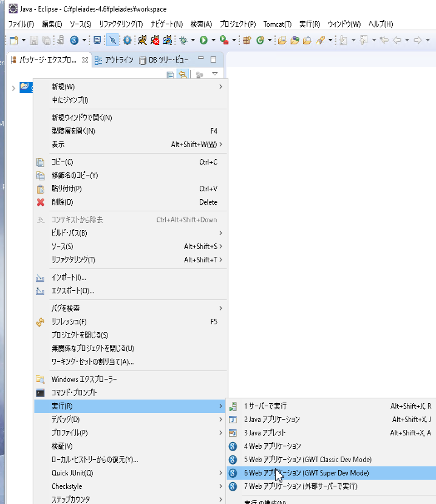Click the Open Type folder icon
The height and width of the screenshot is (504, 436).
pyautogui.click(x=282, y=40)
